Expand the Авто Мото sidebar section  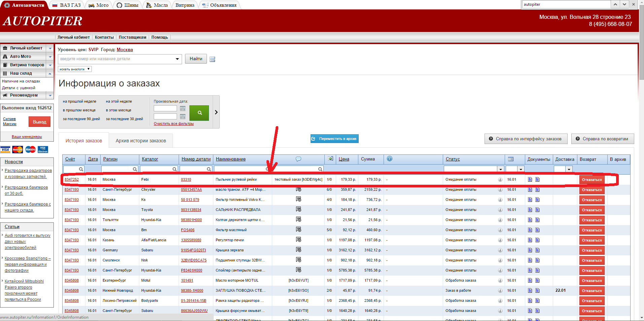[50, 57]
